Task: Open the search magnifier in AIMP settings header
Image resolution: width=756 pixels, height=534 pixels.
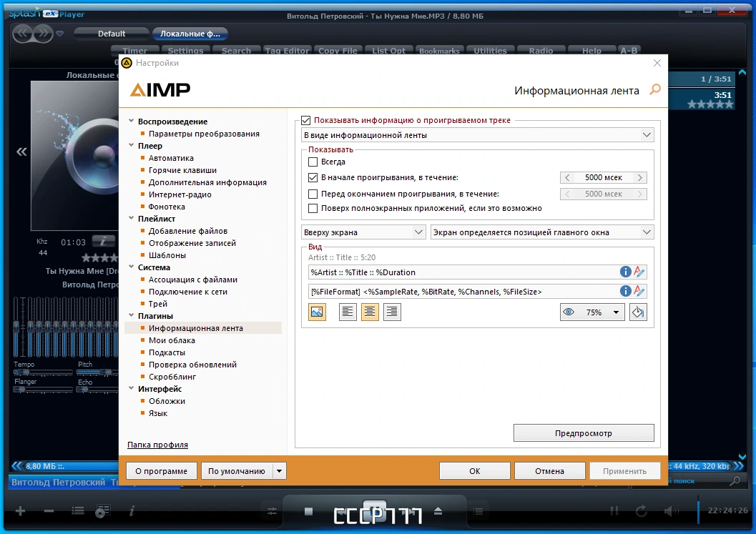Action: (654, 89)
